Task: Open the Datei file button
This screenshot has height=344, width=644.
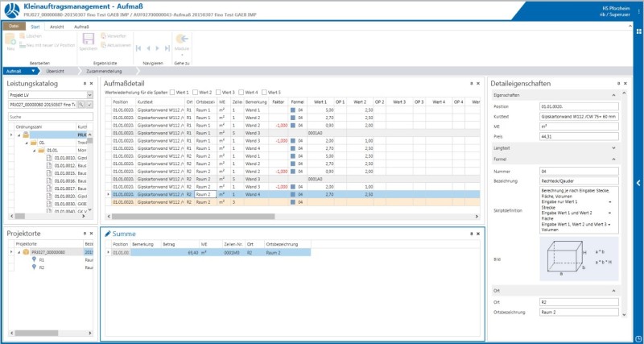Action: (14, 27)
